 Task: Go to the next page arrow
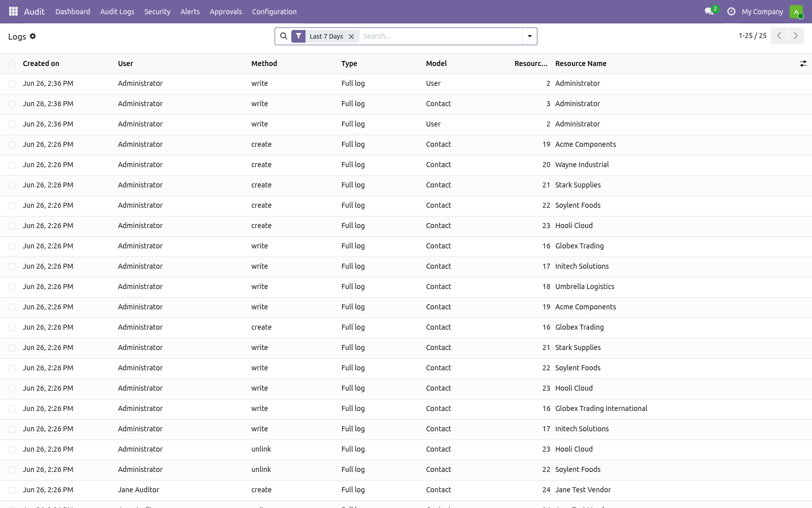point(795,36)
